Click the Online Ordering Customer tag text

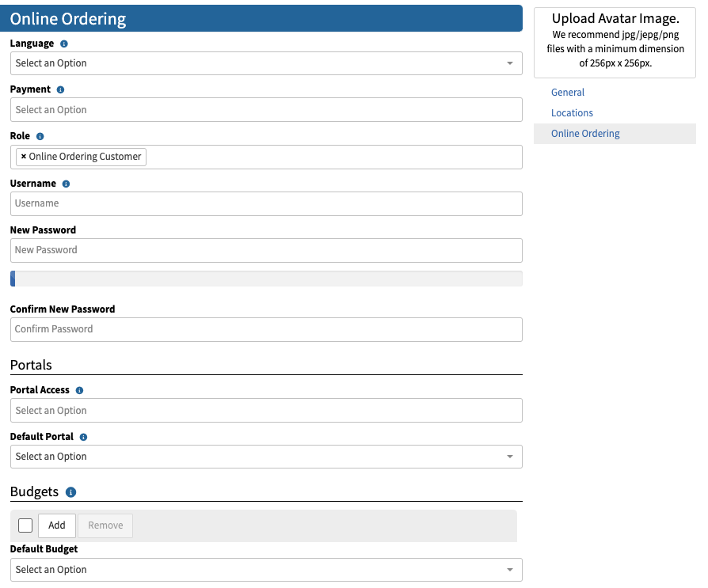click(85, 157)
